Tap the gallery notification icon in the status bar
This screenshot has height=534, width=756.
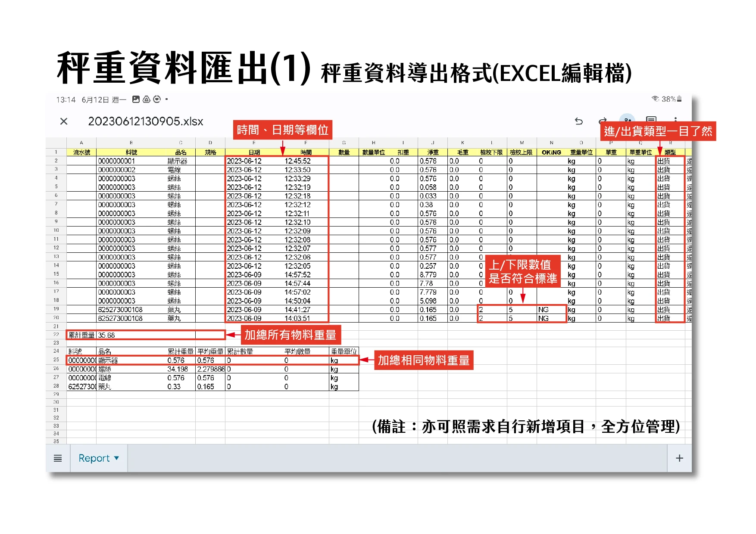[136, 99]
